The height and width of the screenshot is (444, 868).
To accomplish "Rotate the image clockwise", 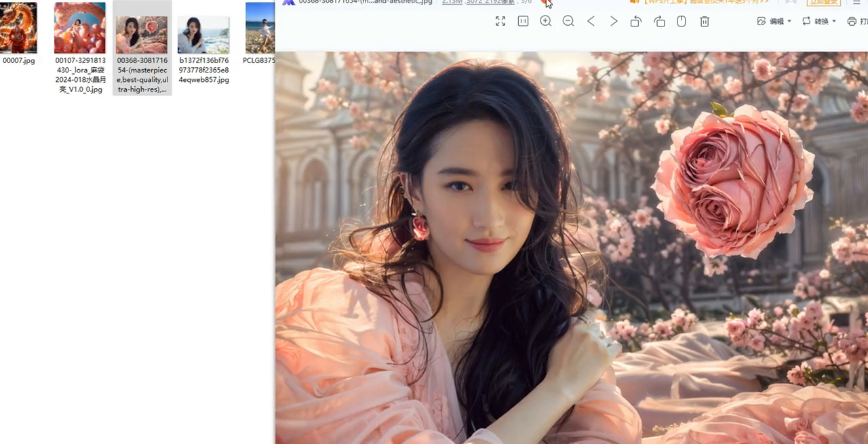I will pyautogui.click(x=659, y=22).
